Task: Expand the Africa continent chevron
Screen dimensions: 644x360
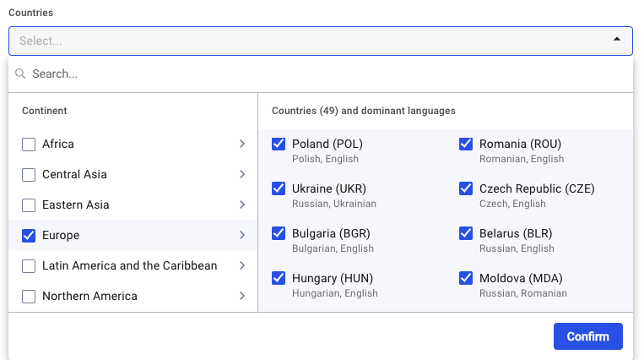Action: coord(242,145)
